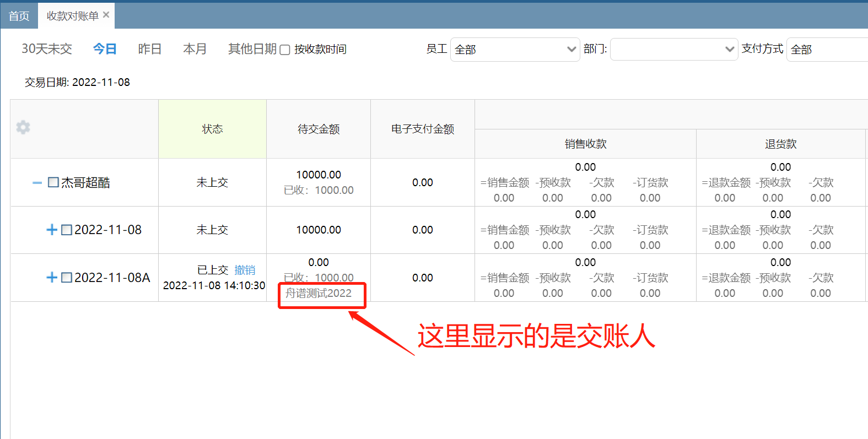The image size is (868, 439).
Task: Click the 状态 column header
Action: 212,129
